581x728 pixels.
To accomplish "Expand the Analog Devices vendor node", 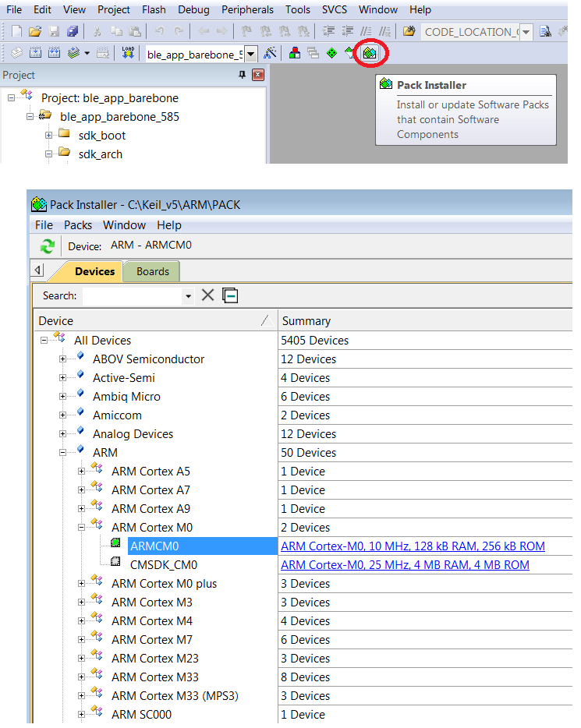I will (64, 434).
